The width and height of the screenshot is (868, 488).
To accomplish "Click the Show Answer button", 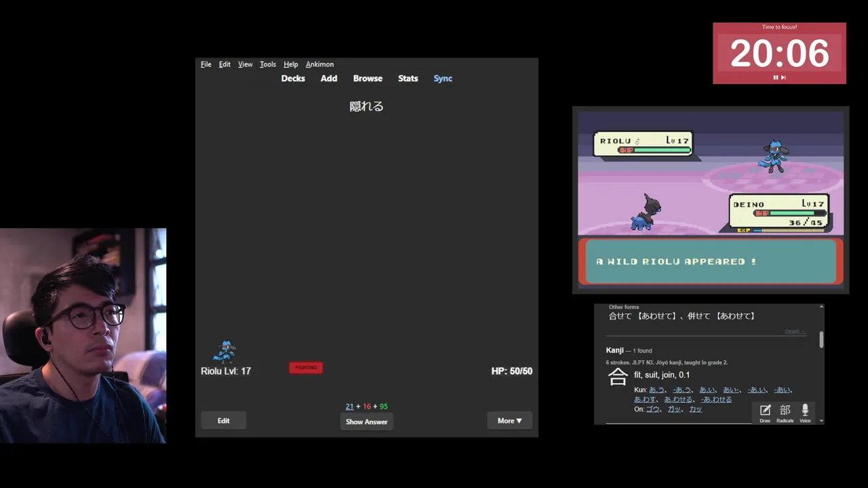I will [x=366, y=422].
